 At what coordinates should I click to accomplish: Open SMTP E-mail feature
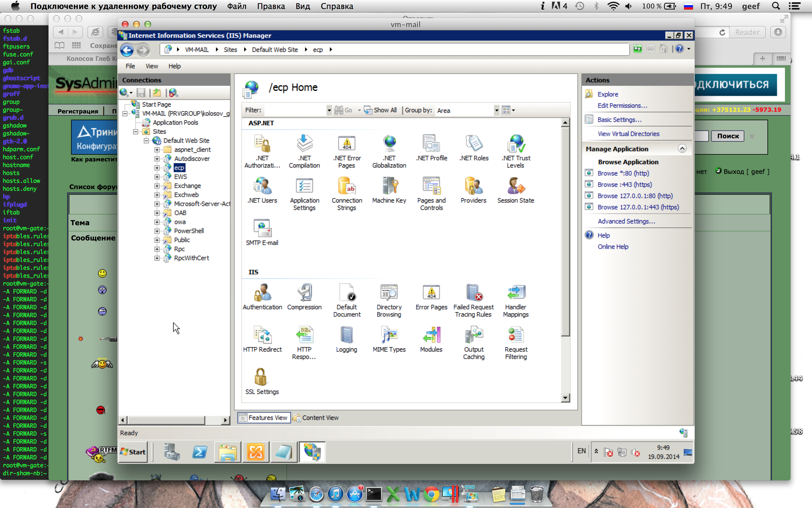[x=262, y=233]
